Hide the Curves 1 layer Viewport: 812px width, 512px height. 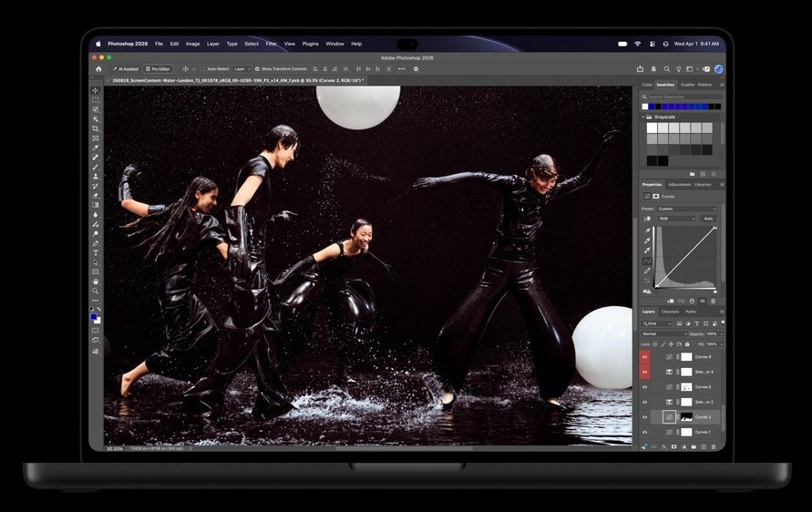(644, 432)
